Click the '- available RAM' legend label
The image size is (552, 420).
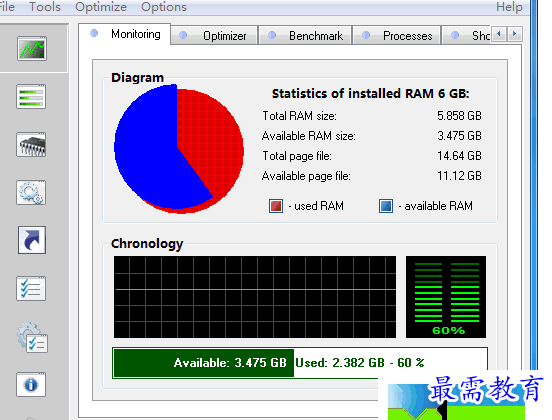(435, 206)
